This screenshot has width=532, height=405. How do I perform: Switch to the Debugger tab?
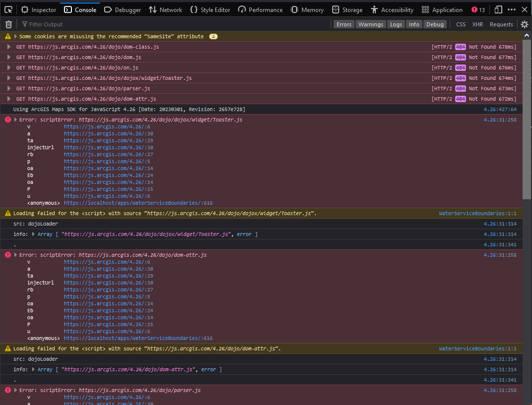122,10
